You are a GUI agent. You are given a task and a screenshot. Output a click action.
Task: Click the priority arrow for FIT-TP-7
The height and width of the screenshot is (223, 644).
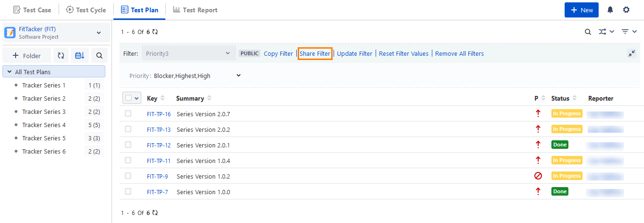538,191
